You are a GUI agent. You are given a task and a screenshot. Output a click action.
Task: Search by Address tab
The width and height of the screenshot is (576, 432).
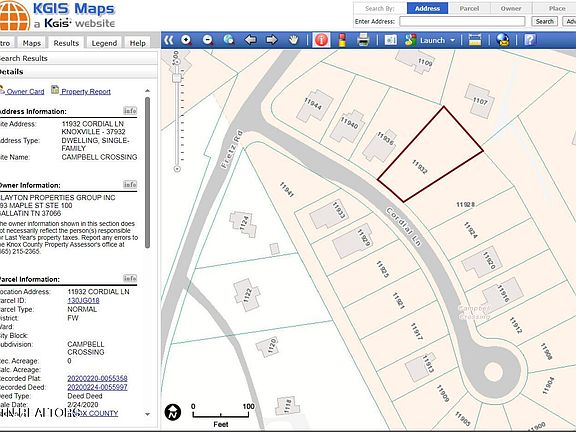427,8
